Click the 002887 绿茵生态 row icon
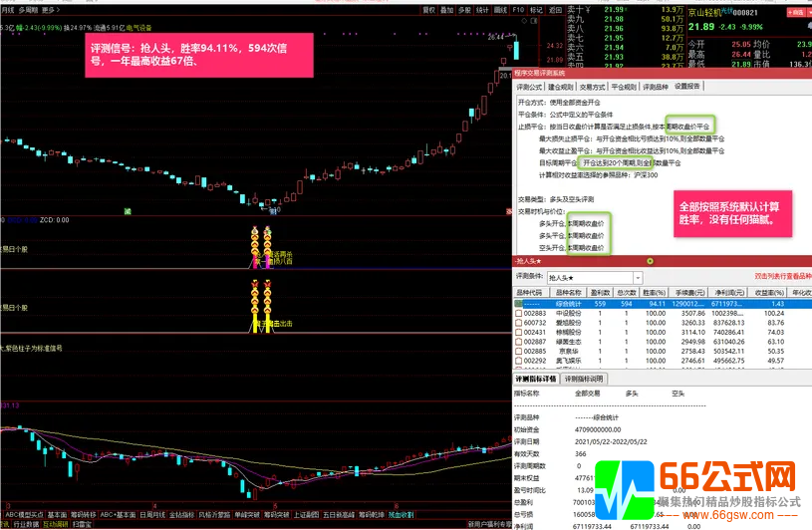The width and height of the screenshot is (812, 530). (x=518, y=341)
